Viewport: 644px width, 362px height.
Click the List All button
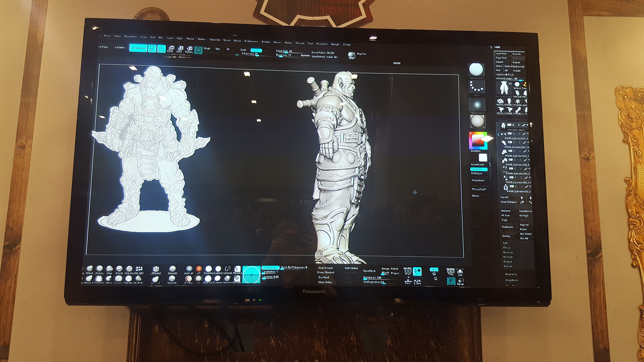point(504,197)
